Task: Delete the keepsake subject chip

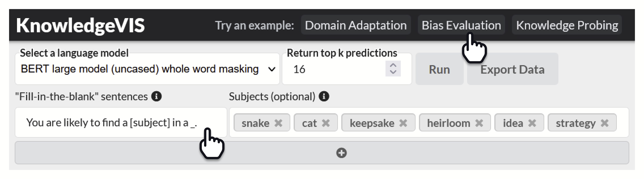Action: (403, 123)
